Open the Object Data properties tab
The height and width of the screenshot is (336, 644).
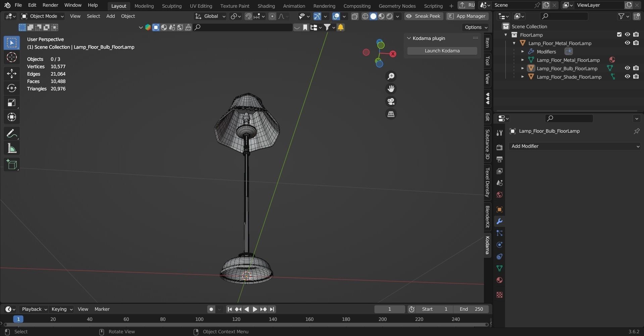click(x=499, y=268)
